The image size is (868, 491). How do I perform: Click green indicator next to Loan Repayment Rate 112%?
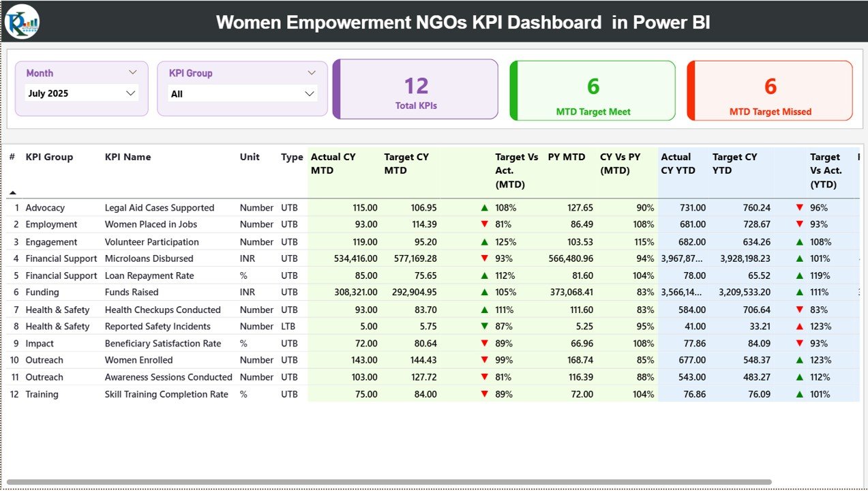click(484, 276)
